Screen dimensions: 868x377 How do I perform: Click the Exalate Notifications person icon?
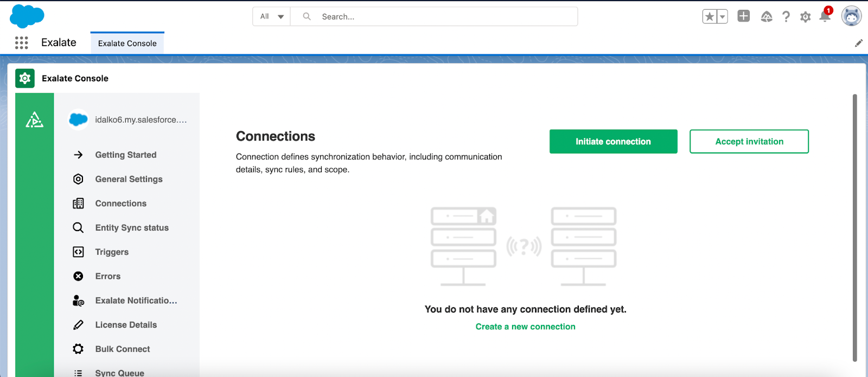(78, 301)
